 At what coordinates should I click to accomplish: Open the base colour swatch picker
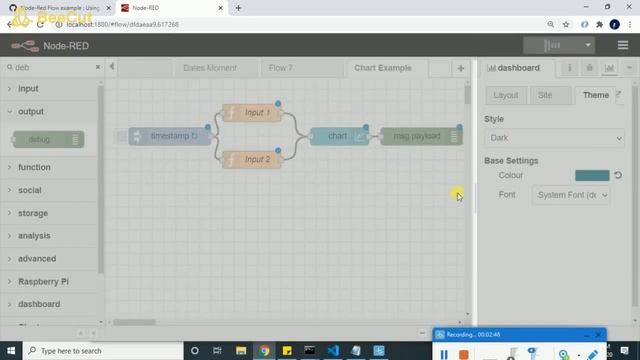(592, 175)
